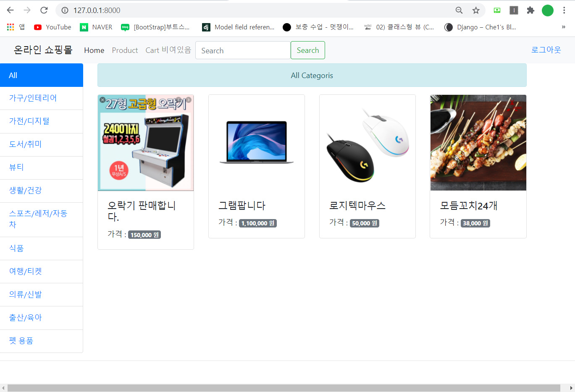575x392 pixels.
Task: Focus the Search text field
Action: pyautogui.click(x=243, y=50)
